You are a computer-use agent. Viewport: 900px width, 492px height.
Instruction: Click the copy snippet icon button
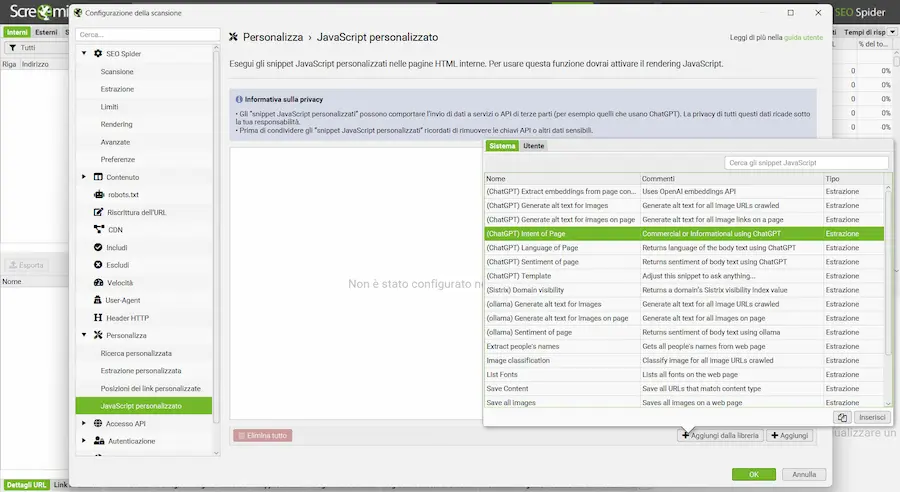click(842, 417)
